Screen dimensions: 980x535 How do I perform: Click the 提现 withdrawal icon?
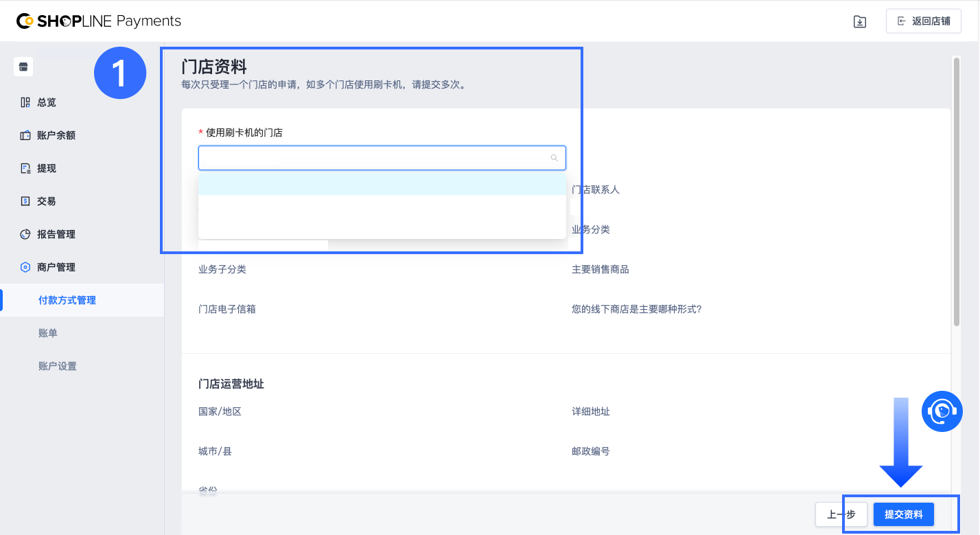(25, 168)
